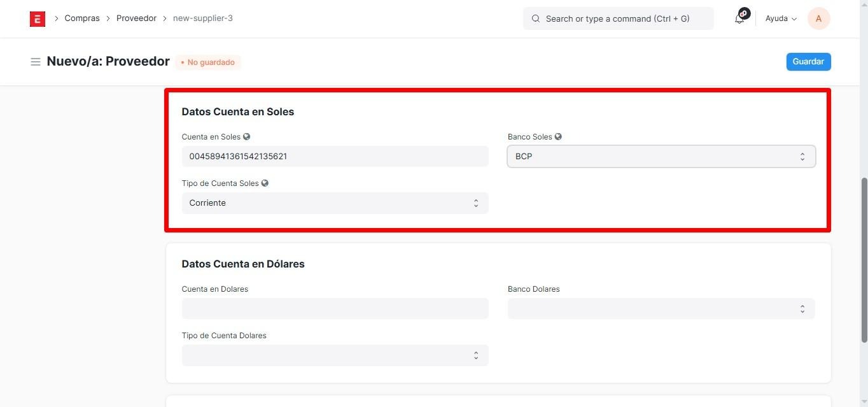Toggle the sidebar hamburger menu icon
The height and width of the screenshot is (407, 868).
[x=36, y=62]
